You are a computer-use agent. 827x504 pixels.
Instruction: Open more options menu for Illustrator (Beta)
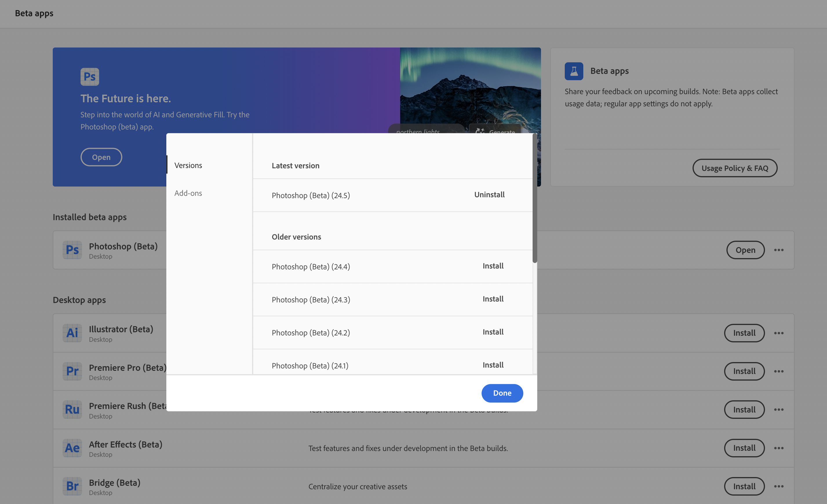(x=779, y=333)
